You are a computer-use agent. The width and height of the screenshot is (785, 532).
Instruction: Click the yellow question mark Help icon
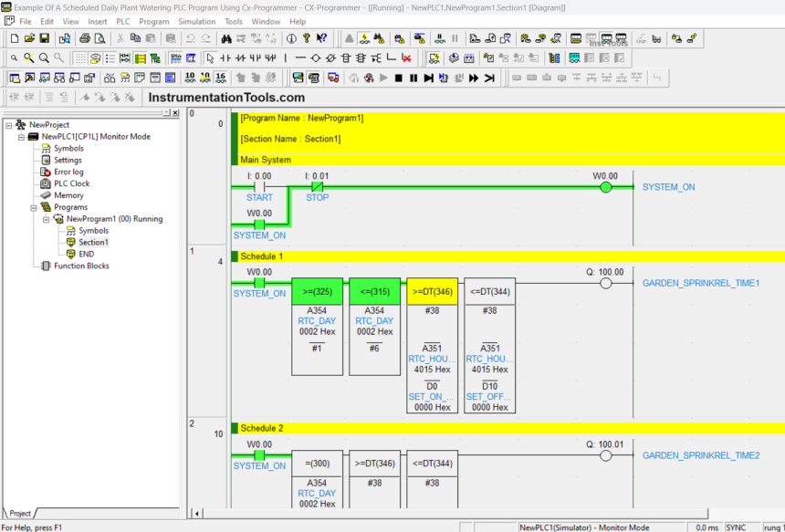click(x=307, y=38)
